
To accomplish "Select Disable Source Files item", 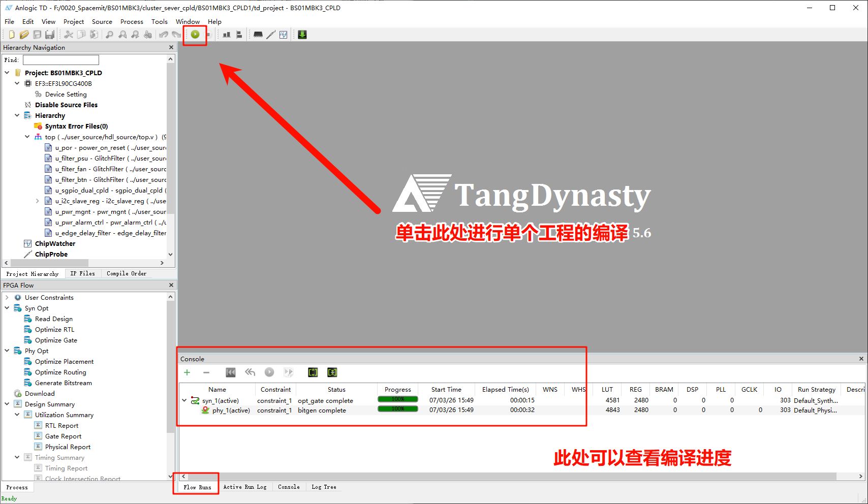I will tap(66, 105).
